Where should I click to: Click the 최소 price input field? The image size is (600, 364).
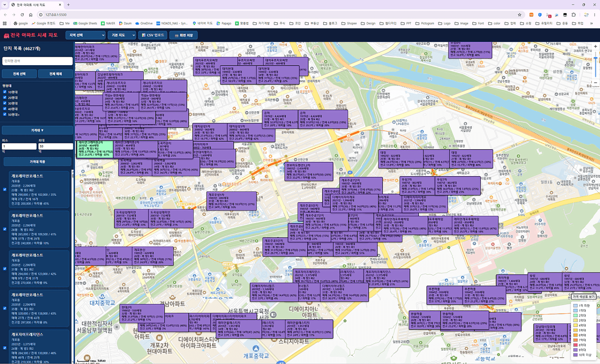(x=19, y=146)
